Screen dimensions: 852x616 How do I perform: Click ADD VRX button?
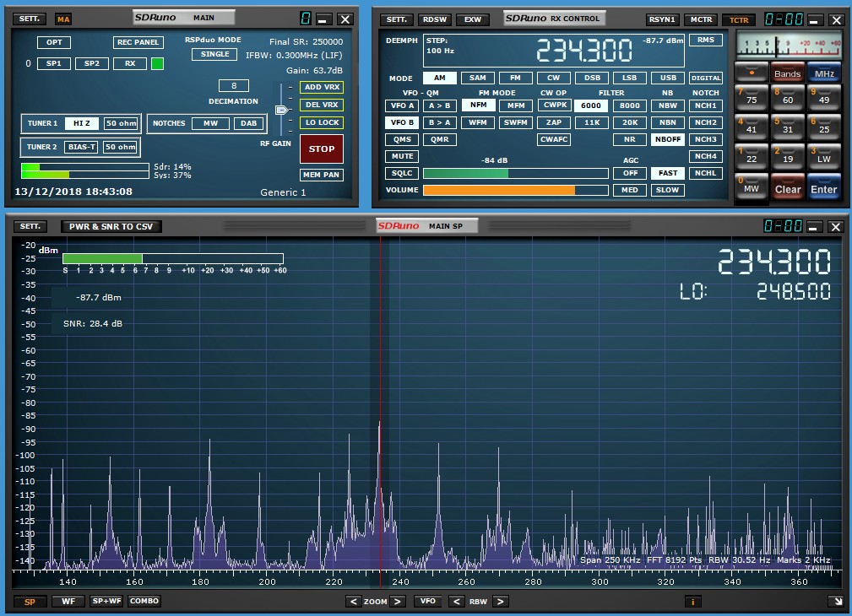pos(322,87)
